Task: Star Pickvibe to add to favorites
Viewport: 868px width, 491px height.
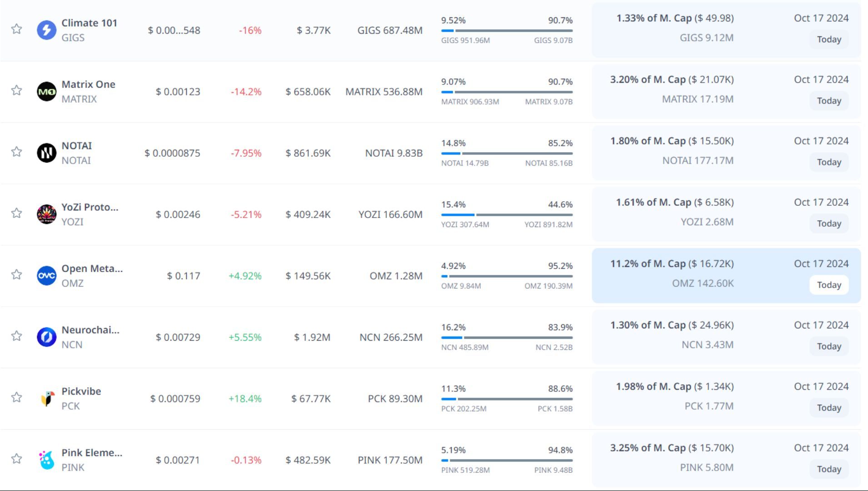Action: 17,397
